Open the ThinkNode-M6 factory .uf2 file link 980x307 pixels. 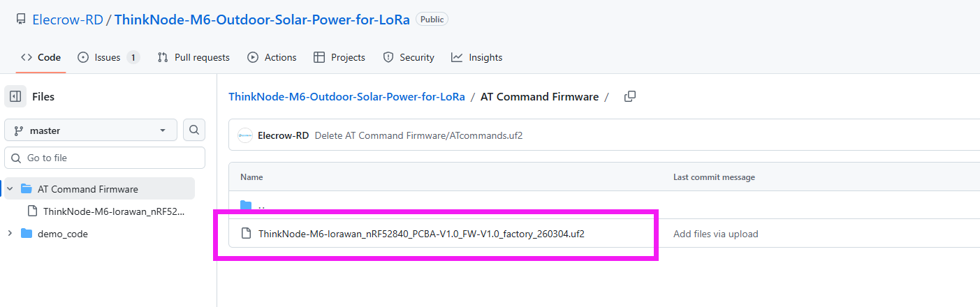pos(421,234)
